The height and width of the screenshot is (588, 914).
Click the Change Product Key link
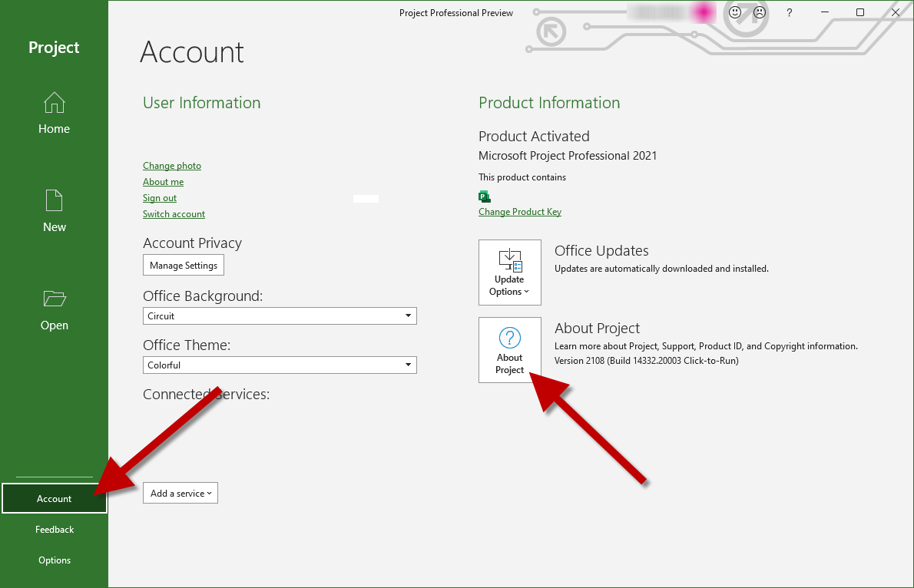(520, 212)
